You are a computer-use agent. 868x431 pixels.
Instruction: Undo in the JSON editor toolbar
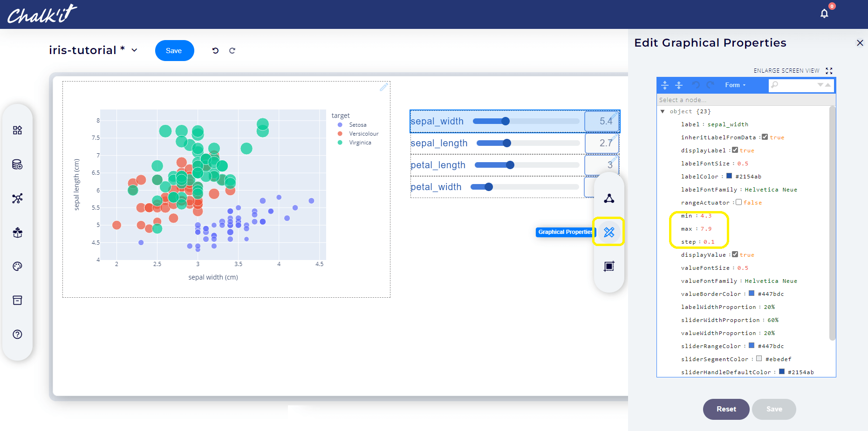(x=696, y=85)
